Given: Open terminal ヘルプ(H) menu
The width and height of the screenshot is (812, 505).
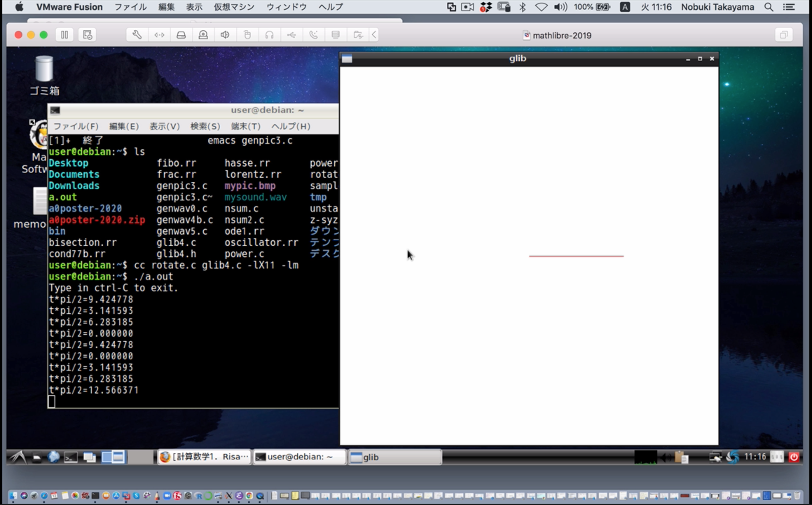Looking at the screenshot, I should click(x=291, y=126).
